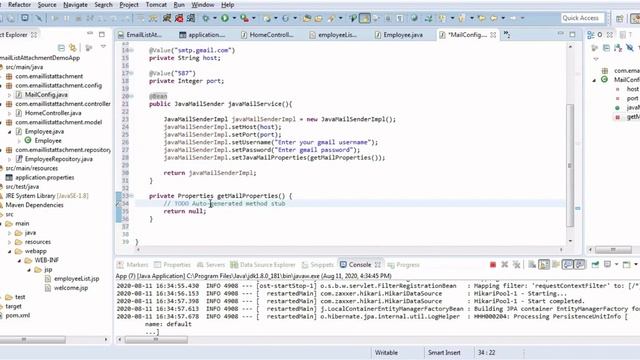Open the Window menu
The width and height of the screenshot is (640, 360).
[203, 5]
